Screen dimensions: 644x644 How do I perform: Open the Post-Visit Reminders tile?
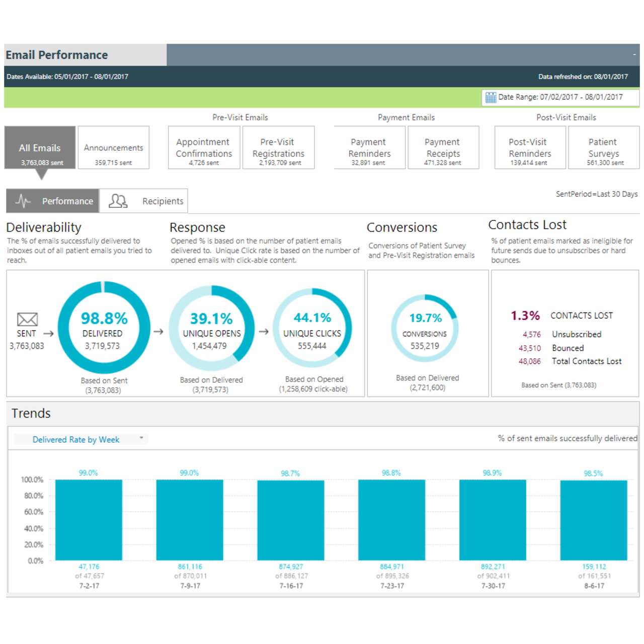point(530,148)
